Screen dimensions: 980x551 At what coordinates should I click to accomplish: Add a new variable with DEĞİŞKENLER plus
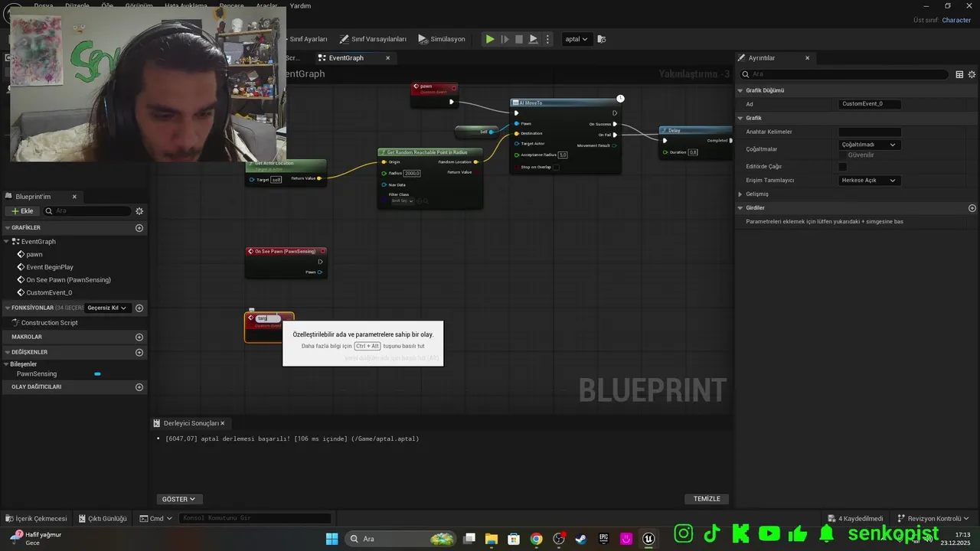(x=139, y=352)
